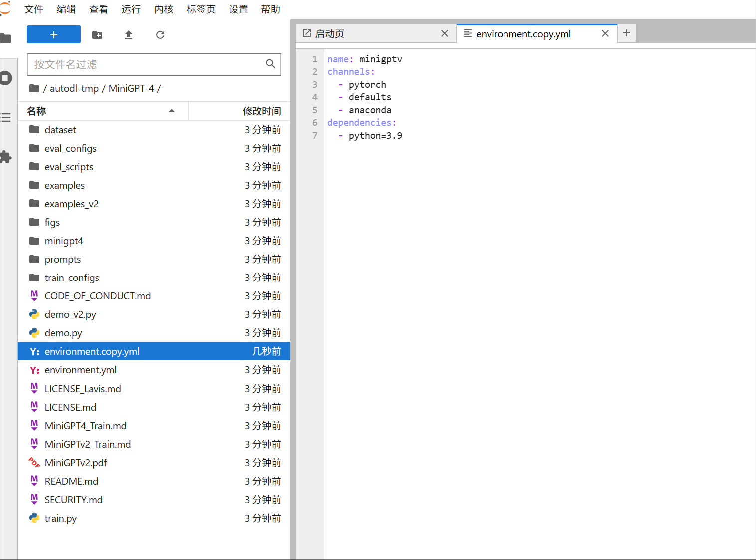Click the upload files icon

click(x=129, y=35)
